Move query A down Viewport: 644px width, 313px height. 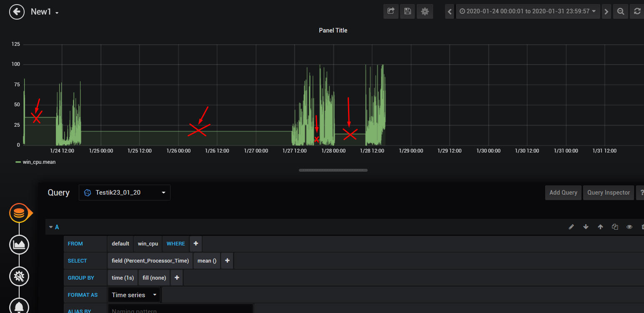[x=586, y=227]
